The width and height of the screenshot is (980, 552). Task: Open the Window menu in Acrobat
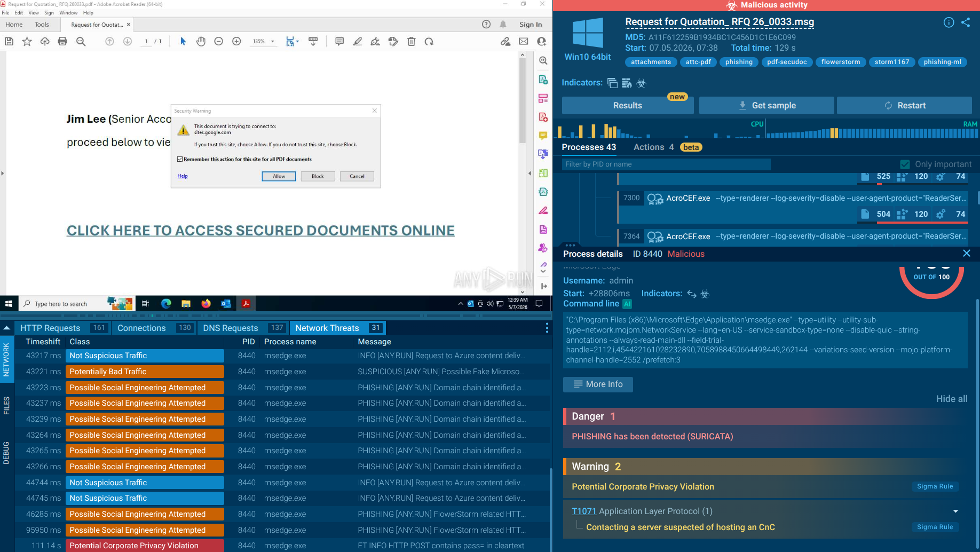point(68,13)
